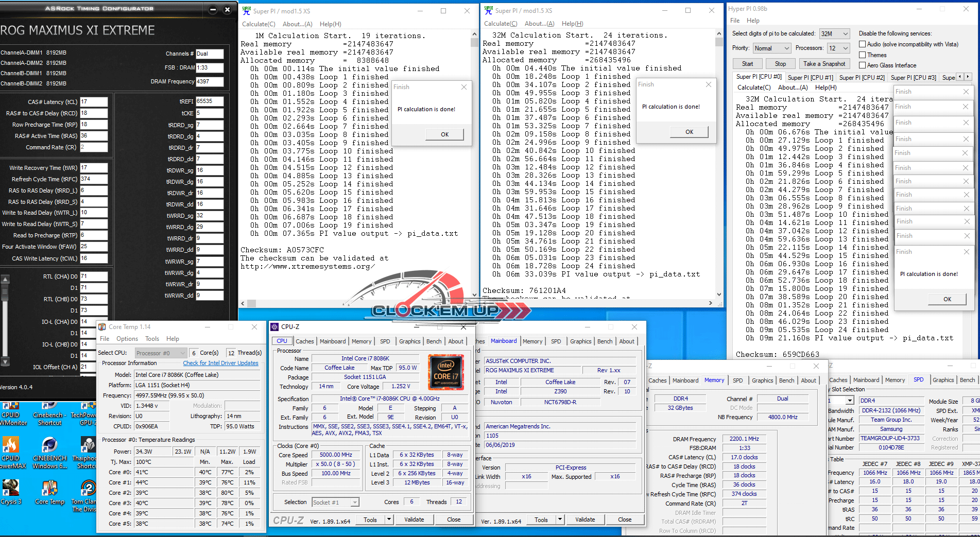Click the ASRock Timing Configurator close icon
This screenshot has width=980, height=537.
[x=227, y=9]
